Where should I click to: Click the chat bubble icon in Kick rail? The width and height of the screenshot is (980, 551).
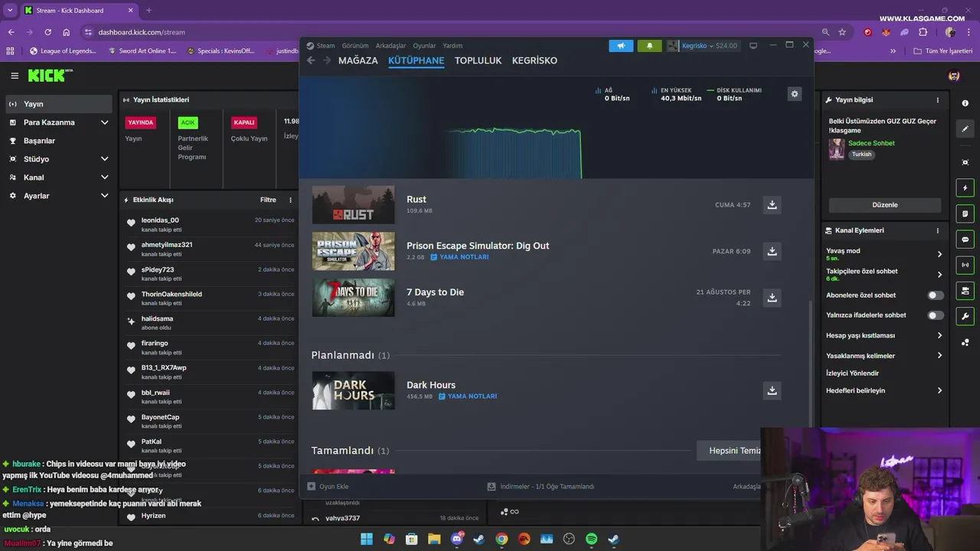pos(965,240)
